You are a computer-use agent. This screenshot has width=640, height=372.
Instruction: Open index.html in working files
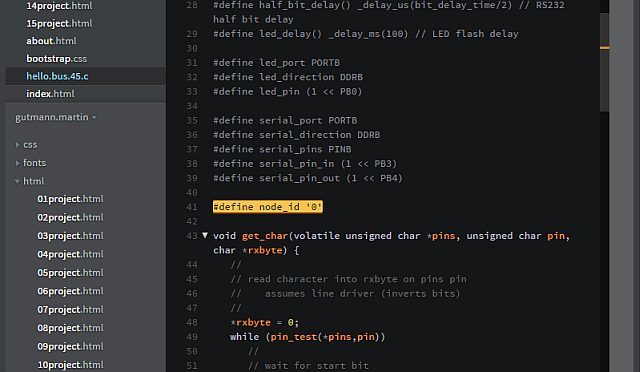(x=50, y=94)
